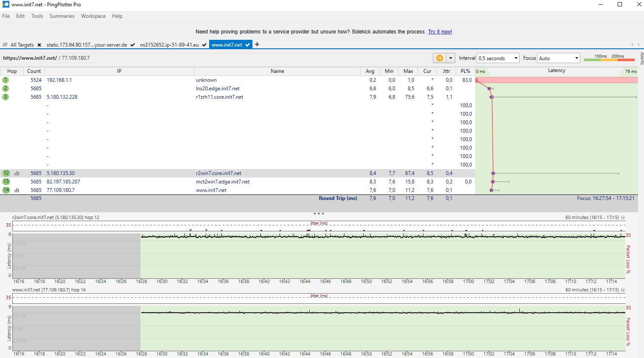Click the Min column header

pos(389,71)
